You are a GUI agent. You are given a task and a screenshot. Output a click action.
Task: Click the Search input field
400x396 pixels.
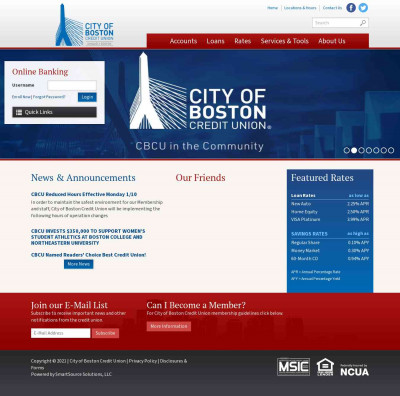point(336,23)
